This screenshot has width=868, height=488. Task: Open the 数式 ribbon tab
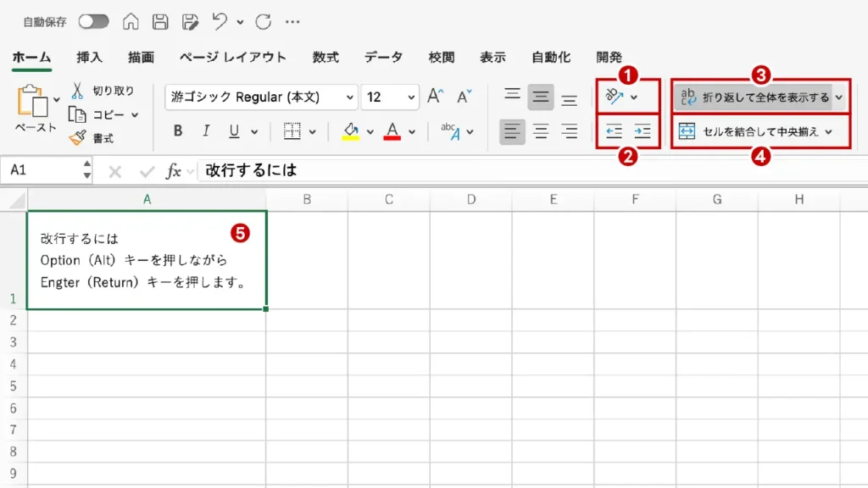325,58
